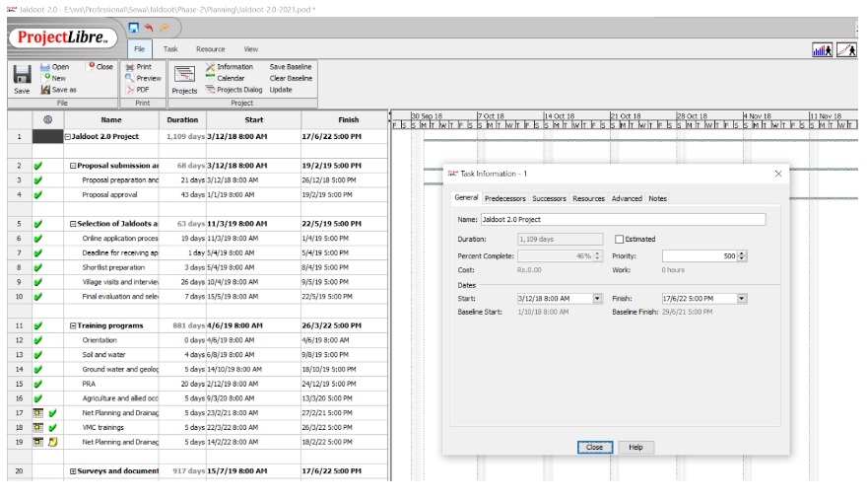Click the Help button in the dialog
Image resolution: width=868 pixels, height=500 pixels.
[635, 448]
